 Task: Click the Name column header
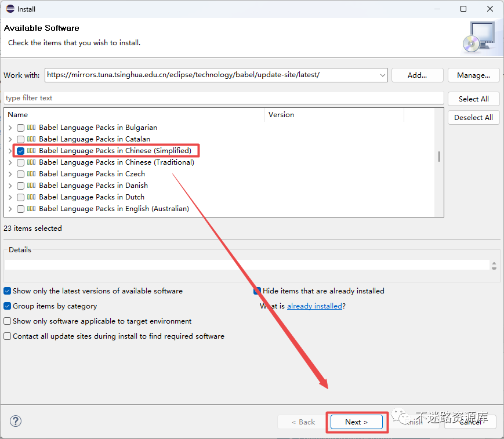click(x=135, y=115)
